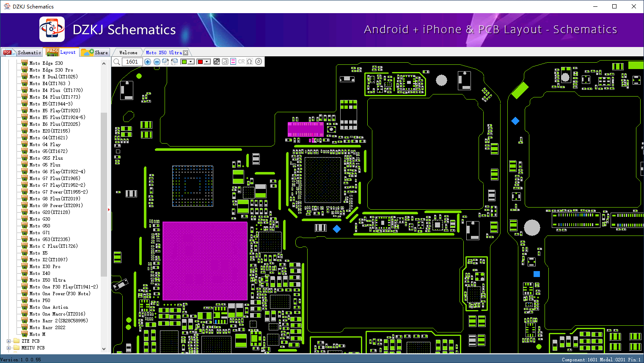Select the Moto X50 Ultra document tab

pos(164,53)
